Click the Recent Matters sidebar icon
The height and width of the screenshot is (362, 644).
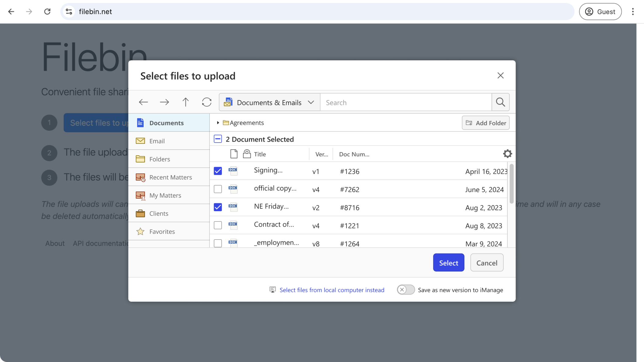[140, 177]
